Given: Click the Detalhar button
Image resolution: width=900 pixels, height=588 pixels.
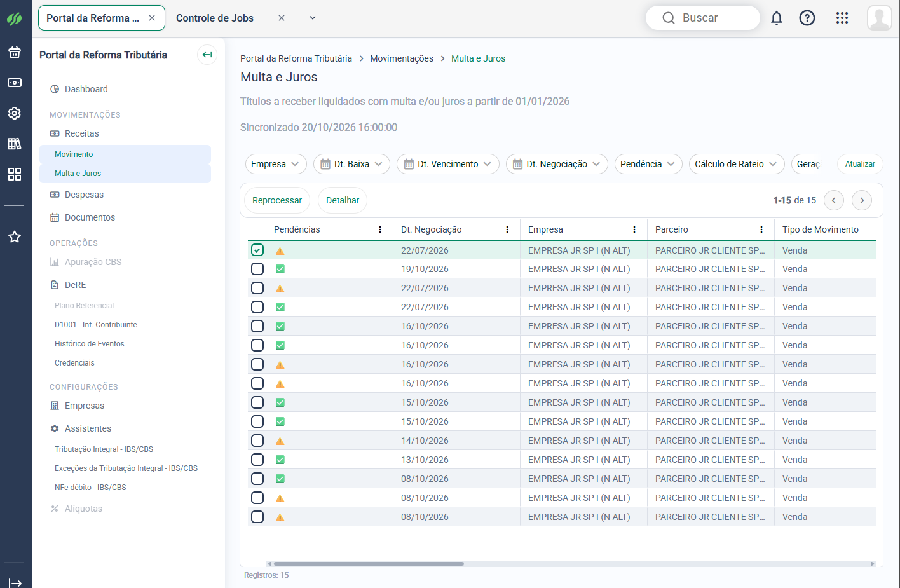Looking at the screenshot, I should click(x=343, y=200).
